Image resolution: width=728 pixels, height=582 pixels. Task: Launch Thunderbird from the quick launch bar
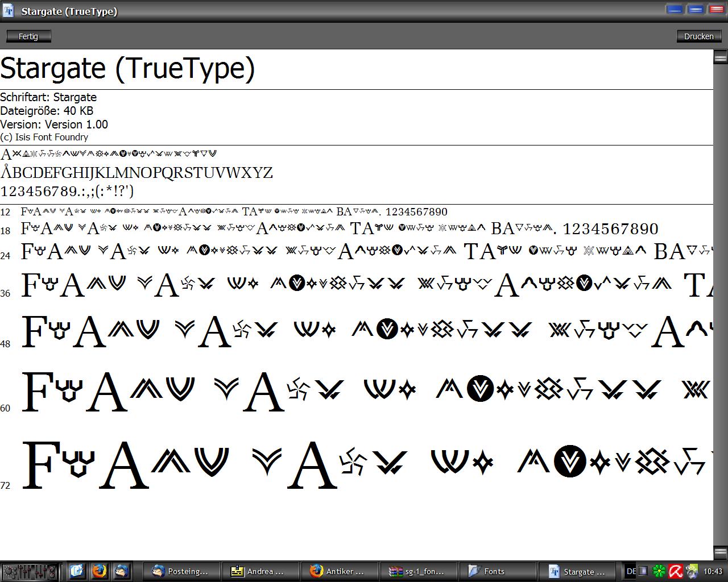click(x=121, y=571)
